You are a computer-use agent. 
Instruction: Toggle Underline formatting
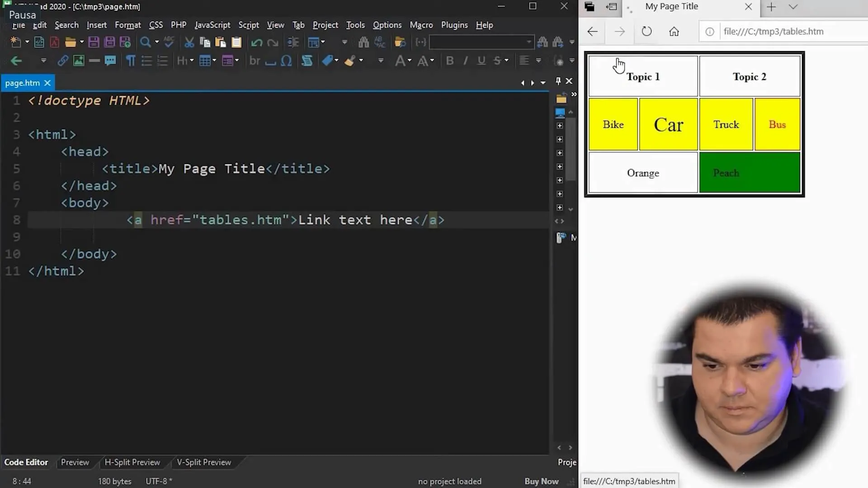481,61
